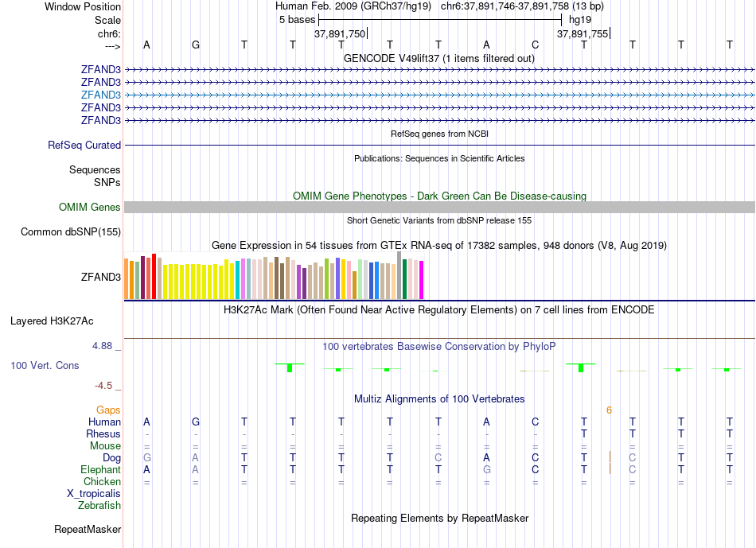Click the light blue ZFAND3 intron arrow line
The height and width of the screenshot is (548, 756).
(x=440, y=95)
